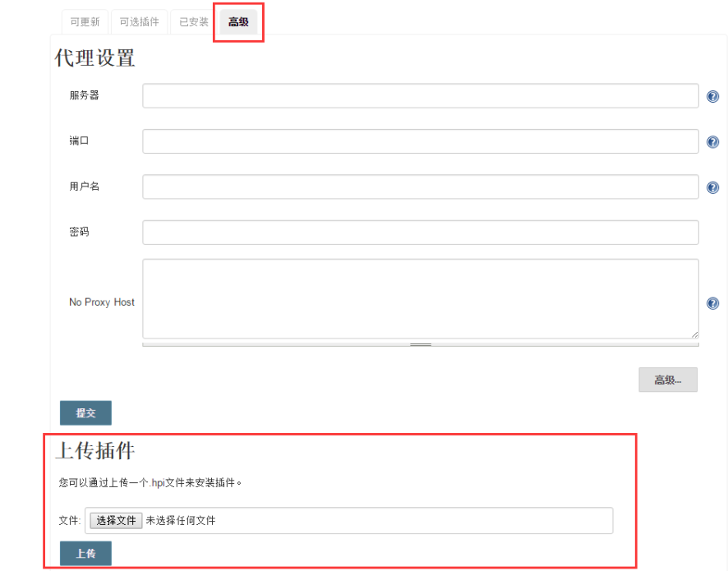Open help for the 端口 field
The height and width of the screenshot is (571, 728).
point(712,141)
